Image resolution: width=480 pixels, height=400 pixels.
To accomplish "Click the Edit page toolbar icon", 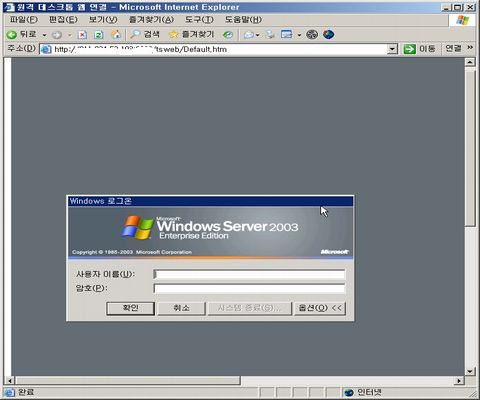I will [287, 34].
